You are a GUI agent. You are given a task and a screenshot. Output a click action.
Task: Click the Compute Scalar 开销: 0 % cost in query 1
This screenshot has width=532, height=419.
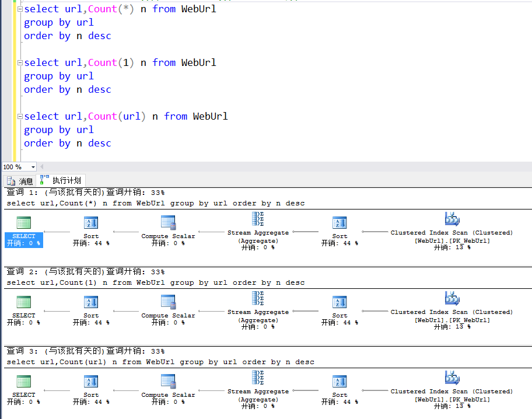(x=168, y=243)
